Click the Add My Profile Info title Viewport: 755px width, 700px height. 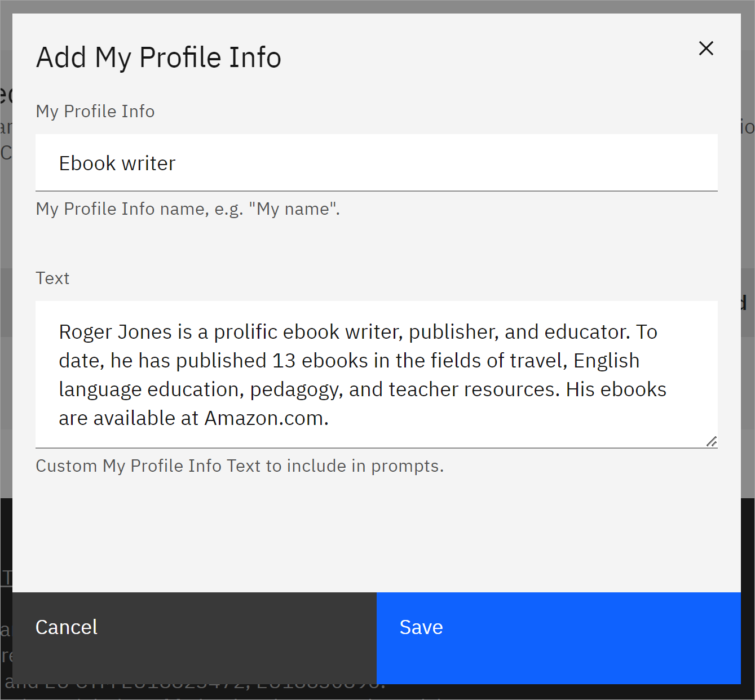click(158, 56)
